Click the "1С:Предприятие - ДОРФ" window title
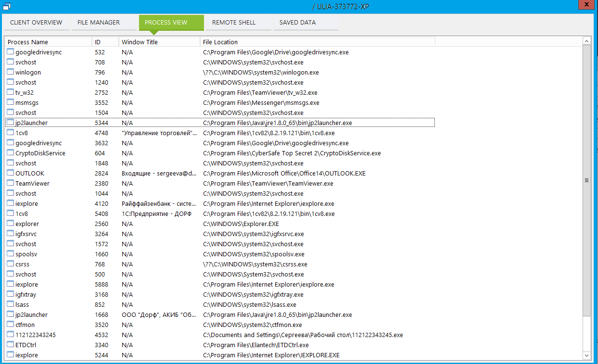The width and height of the screenshot is (598, 364). point(156,213)
